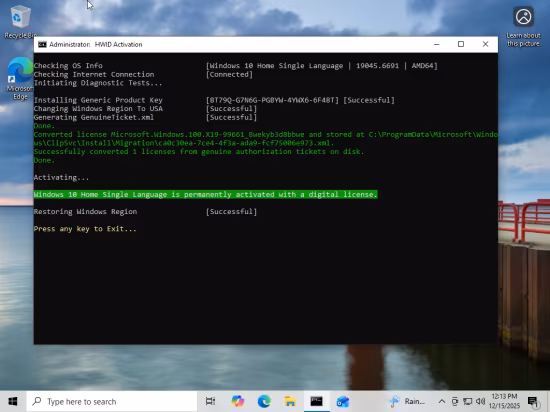Click the product key 8T79Q-G7N6G text

point(272,100)
